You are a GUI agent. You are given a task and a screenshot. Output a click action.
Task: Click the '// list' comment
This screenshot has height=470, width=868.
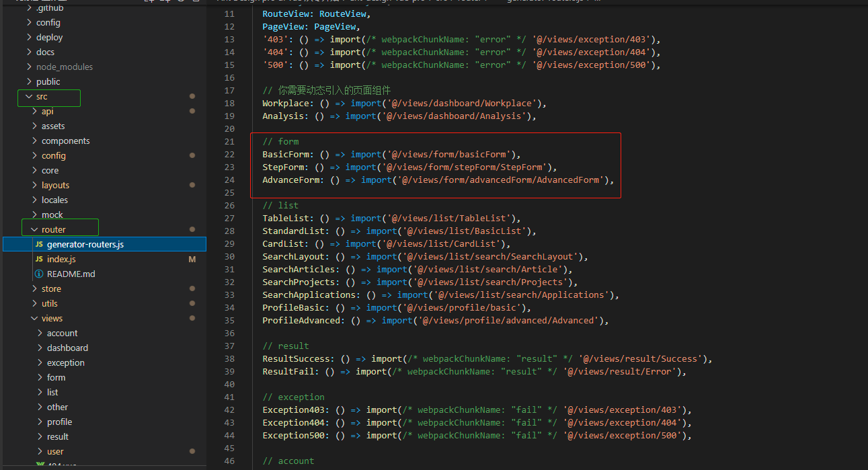280,205
